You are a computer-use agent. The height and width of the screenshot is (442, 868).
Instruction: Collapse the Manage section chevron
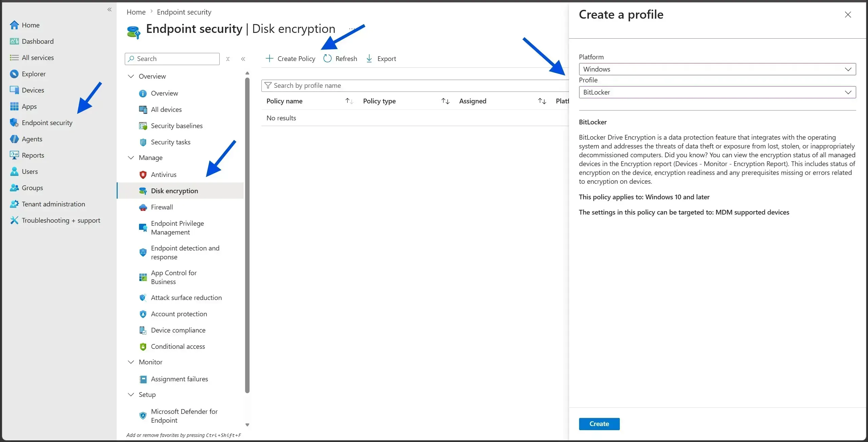click(x=131, y=158)
